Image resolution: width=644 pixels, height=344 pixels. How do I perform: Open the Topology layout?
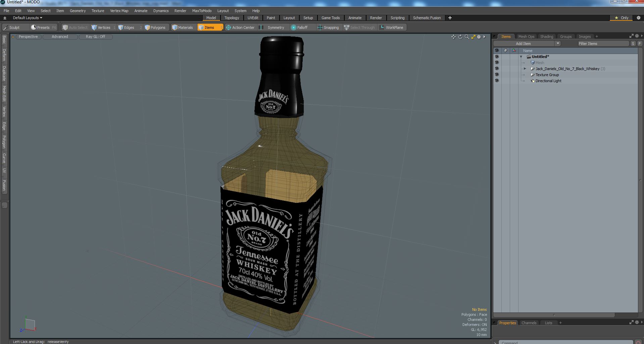click(232, 18)
